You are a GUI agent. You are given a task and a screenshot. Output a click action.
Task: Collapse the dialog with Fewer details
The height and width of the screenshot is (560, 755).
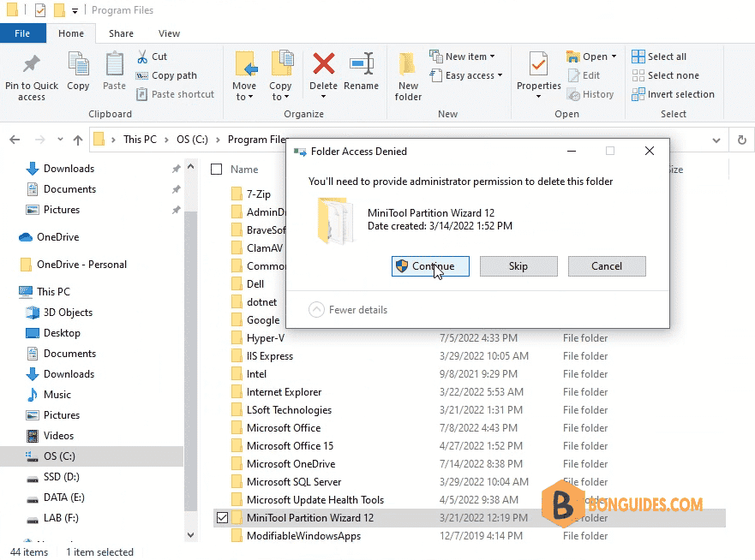[348, 310]
